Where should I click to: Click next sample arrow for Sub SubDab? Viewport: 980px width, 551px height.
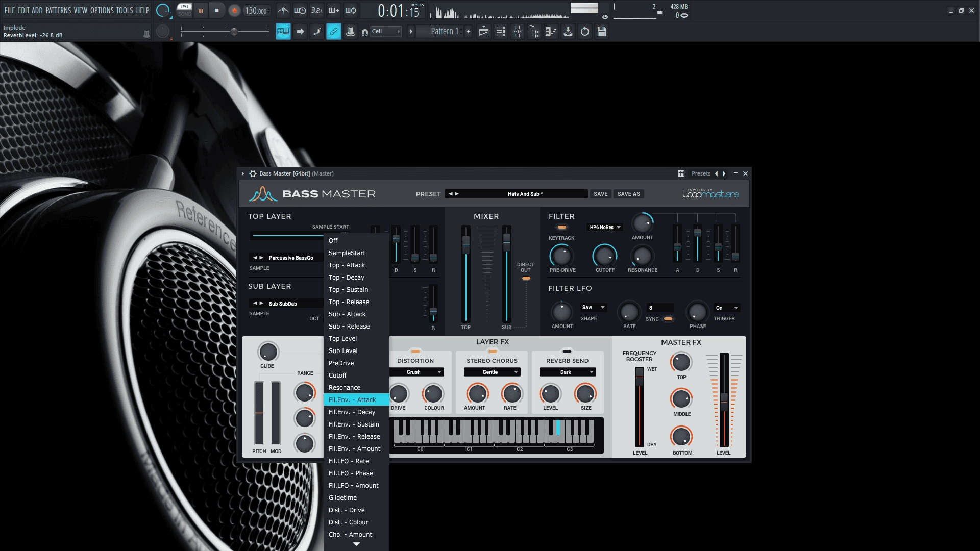click(262, 304)
